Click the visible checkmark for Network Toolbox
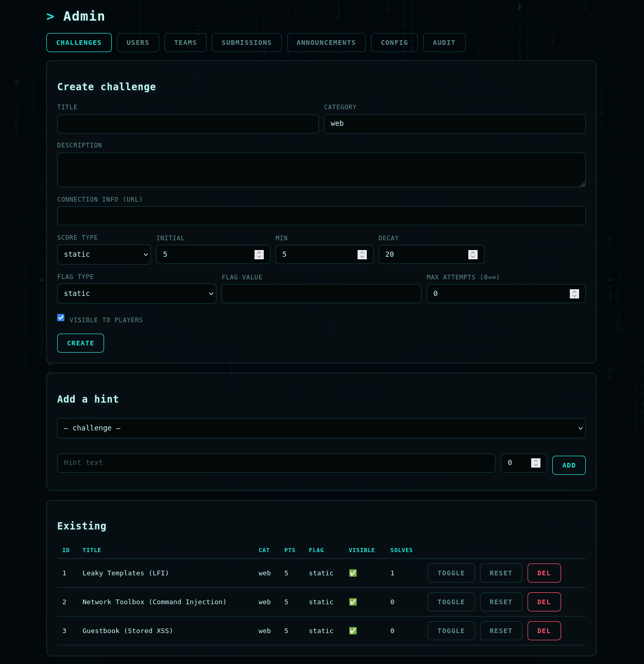 (353, 602)
